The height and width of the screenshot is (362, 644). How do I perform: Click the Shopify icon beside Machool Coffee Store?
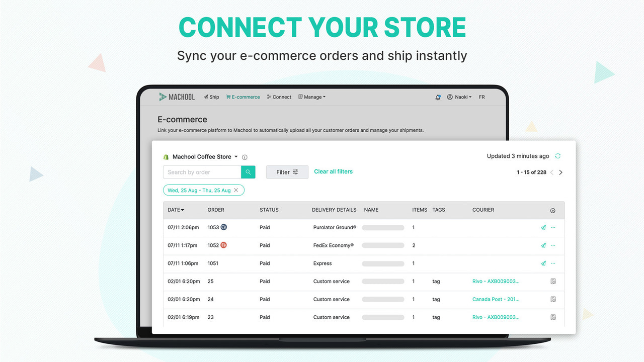coord(166,156)
